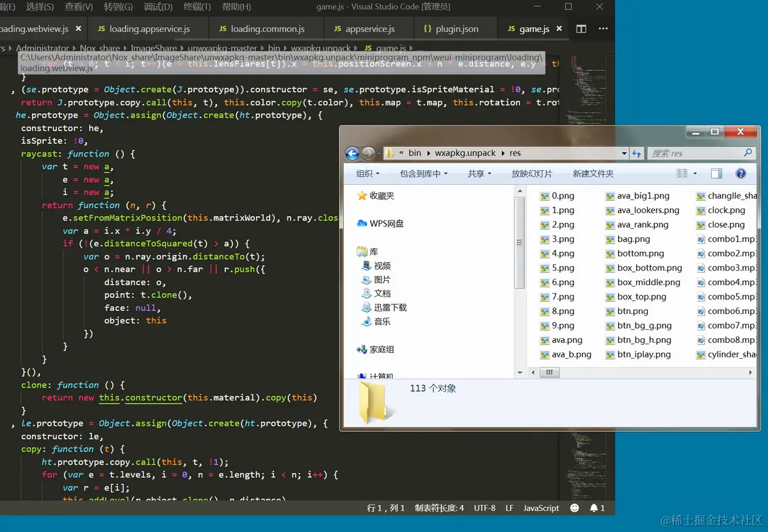Open the 包含到库中 dropdown
The width and height of the screenshot is (768, 532).
click(424, 173)
